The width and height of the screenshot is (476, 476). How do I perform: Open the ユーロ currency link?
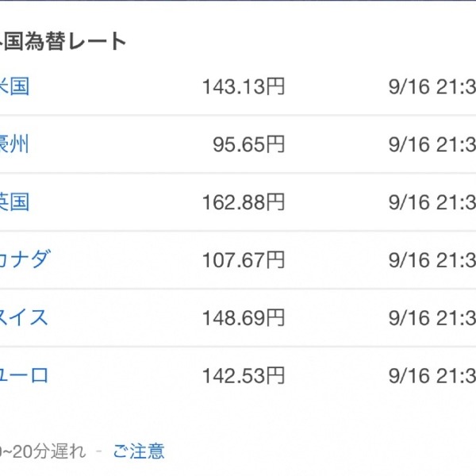(24, 375)
